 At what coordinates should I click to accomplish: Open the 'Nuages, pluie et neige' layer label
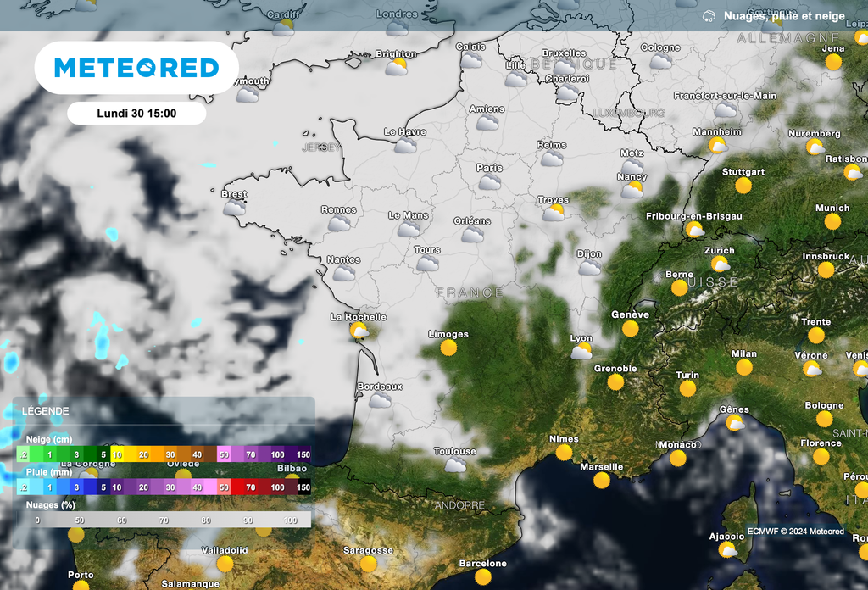[784, 16]
